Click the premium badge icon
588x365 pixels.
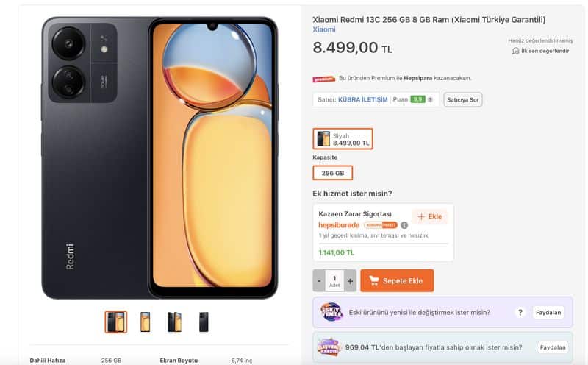(x=324, y=79)
